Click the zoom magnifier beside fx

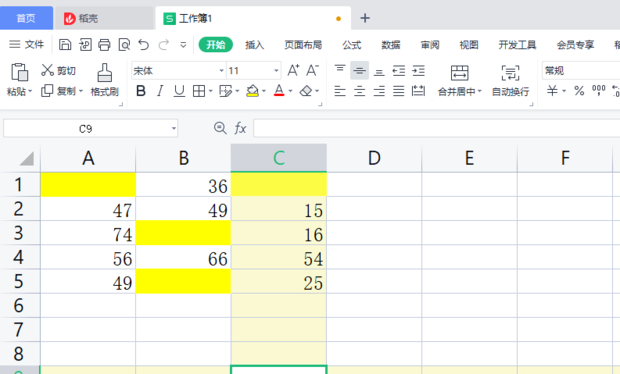point(220,128)
